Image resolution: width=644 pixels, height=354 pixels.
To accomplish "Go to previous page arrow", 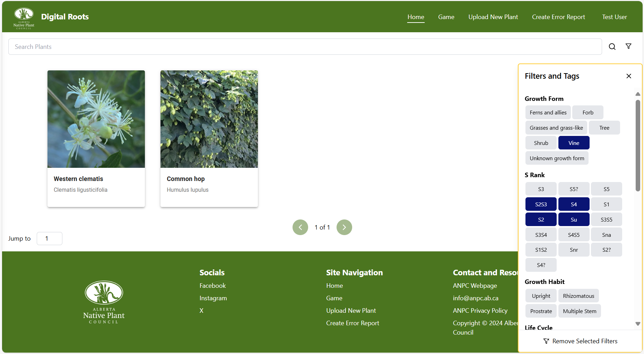I will [x=300, y=227].
